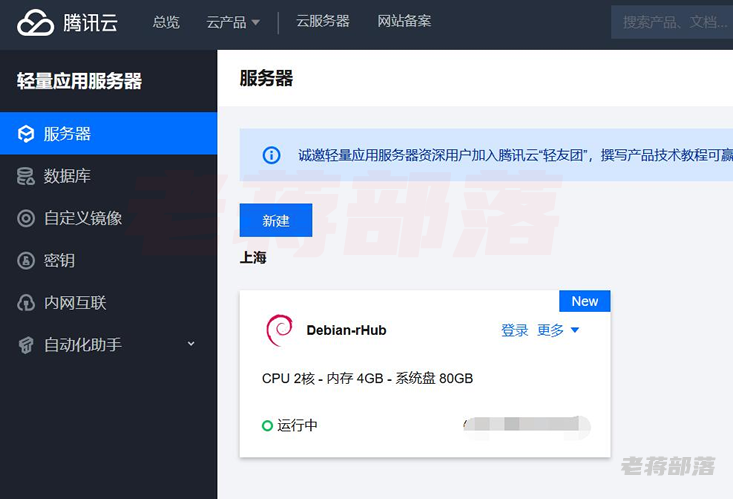
Task: Click the New badge on server card
Action: 585,301
